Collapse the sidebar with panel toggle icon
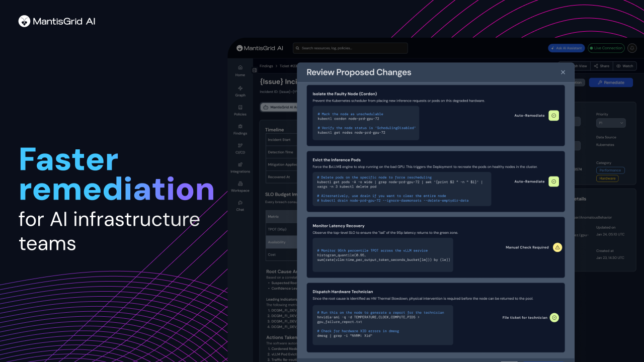This screenshot has width=644, height=362. pos(255,70)
